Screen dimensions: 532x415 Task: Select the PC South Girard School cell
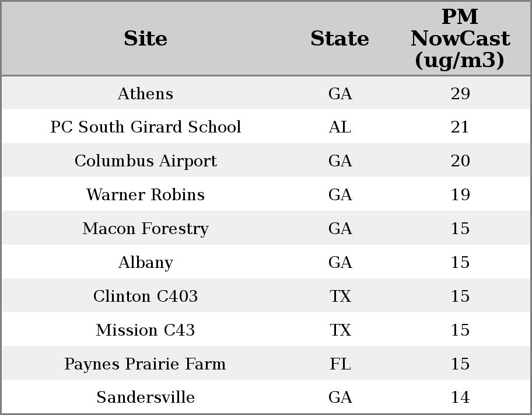point(145,127)
